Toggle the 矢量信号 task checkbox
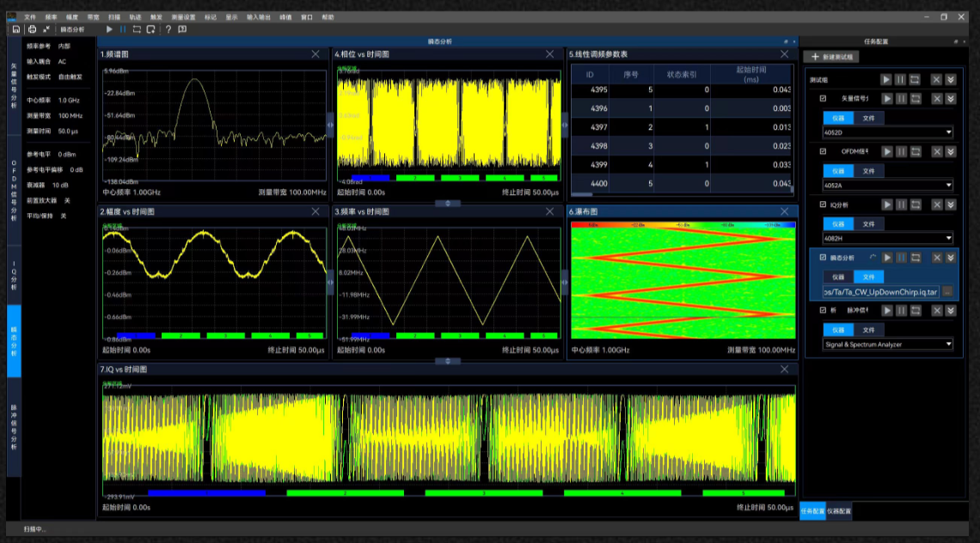 tap(823, 100)
